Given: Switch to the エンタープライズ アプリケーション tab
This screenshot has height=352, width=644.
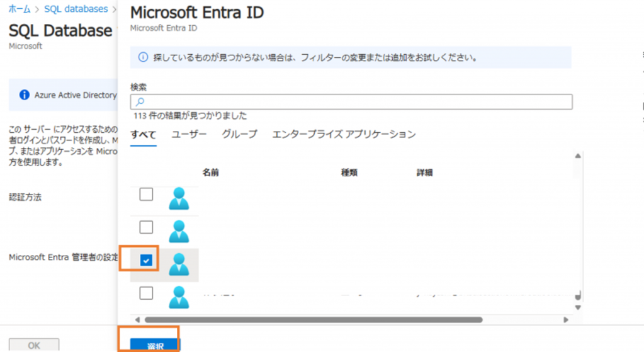Looking at the screenshot, I should coord(344,134).
